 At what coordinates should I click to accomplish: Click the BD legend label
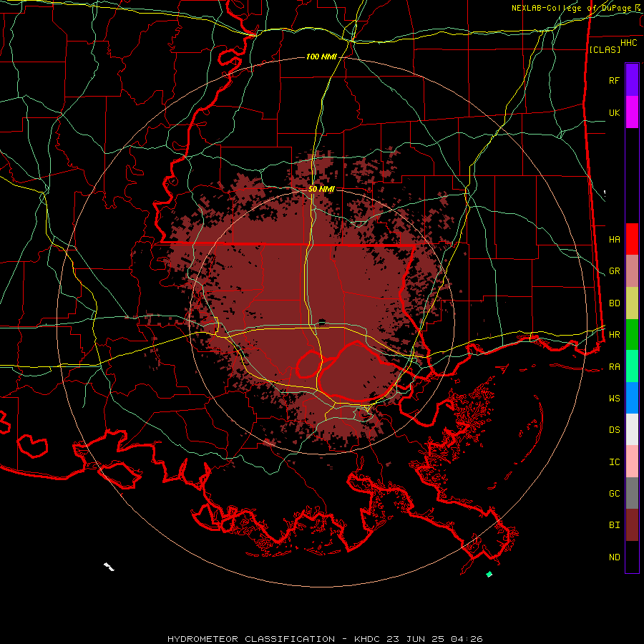point(614,303)
